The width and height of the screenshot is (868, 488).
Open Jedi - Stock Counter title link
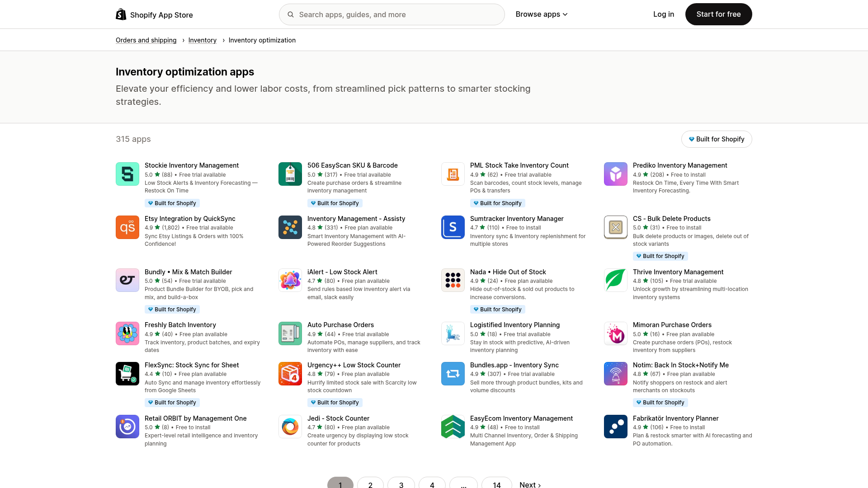tap(338, 418)
